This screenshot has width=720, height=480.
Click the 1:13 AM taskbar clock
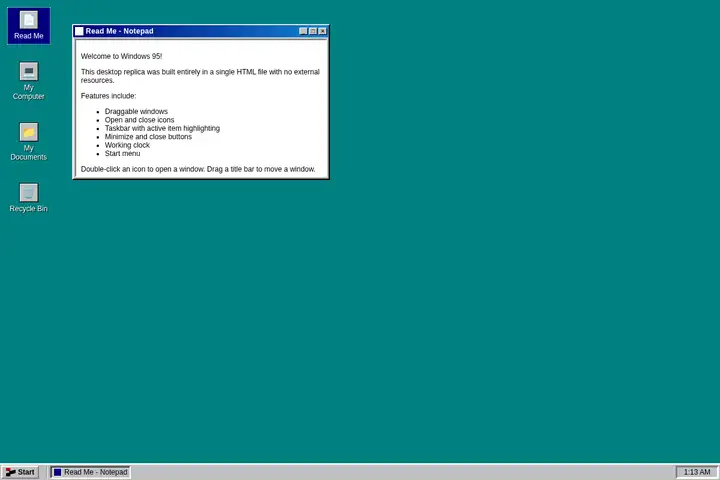[x=697, y=472]
